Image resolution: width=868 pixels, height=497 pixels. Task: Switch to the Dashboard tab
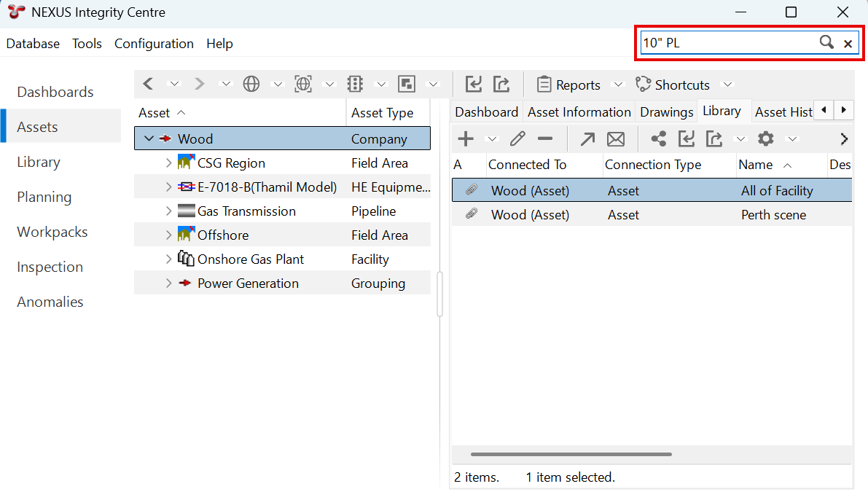(486, 111)
